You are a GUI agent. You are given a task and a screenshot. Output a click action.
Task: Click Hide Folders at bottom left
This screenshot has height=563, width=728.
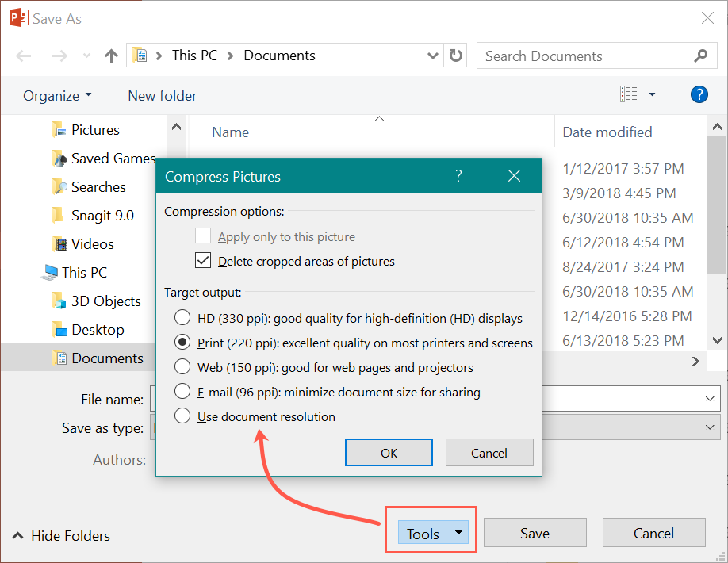click(x=62, y=536)
